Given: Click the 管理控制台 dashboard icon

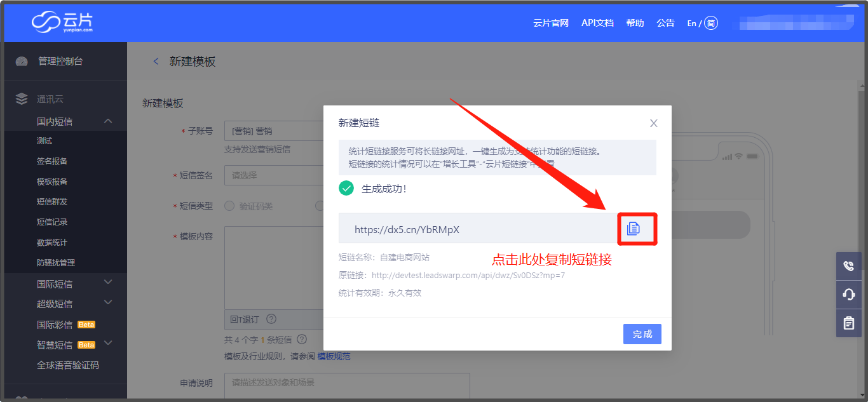Looking at the screenshot, I should coord(22,62).
